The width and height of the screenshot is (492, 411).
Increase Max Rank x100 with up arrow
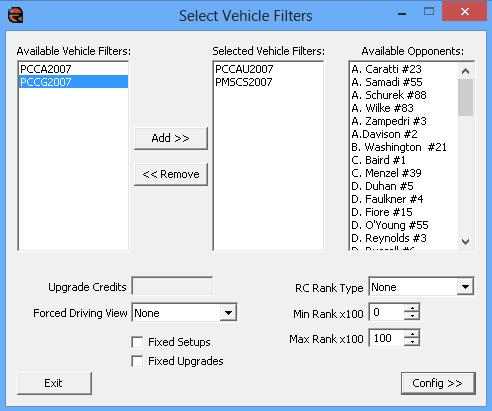coord(412,334)
